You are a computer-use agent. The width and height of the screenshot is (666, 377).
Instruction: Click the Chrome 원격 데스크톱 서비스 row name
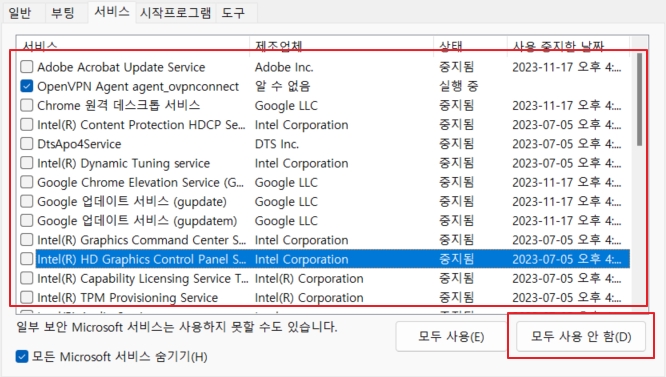click(x=119, y=105)
